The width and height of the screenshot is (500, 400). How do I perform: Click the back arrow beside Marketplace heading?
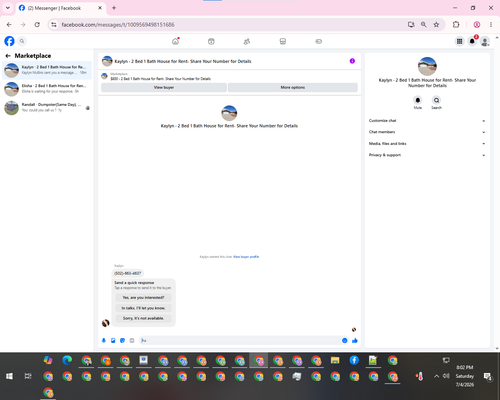(8, 56)
